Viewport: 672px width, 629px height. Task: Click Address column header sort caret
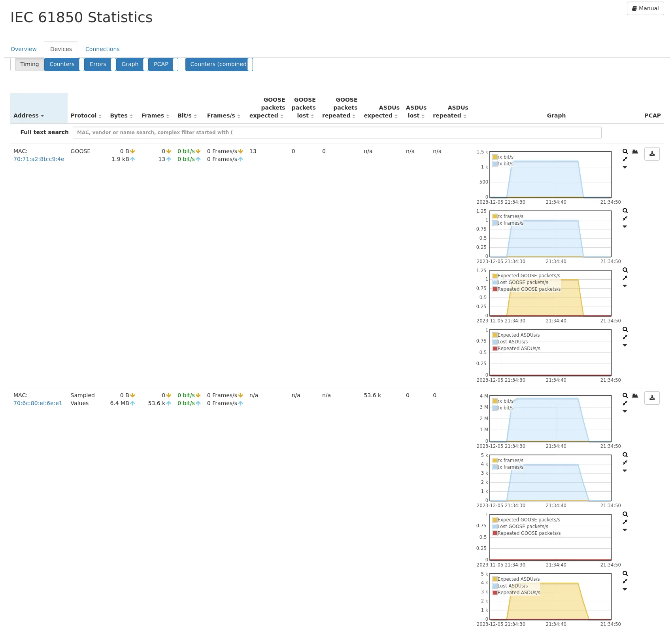coord(42,116)
